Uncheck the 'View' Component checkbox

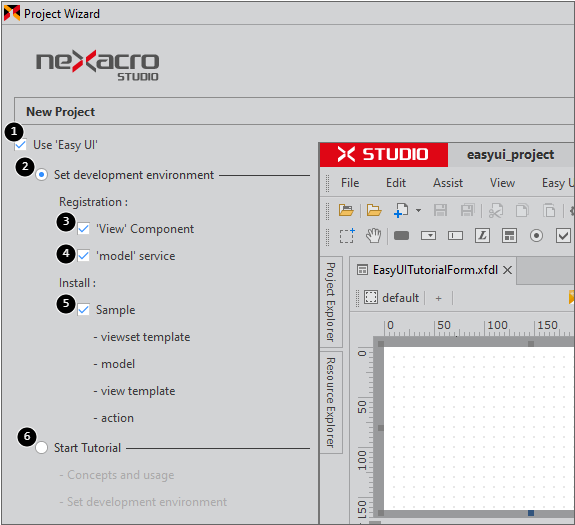84,229
